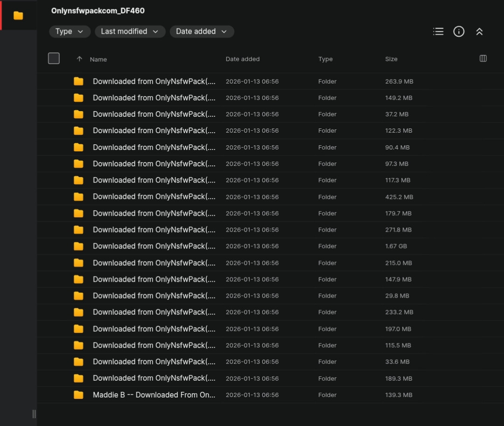Viewport: 504px width, 426px height.
Task: Grab the sidebar resize handle at bottom left
Action: click(x=34, y=414)
